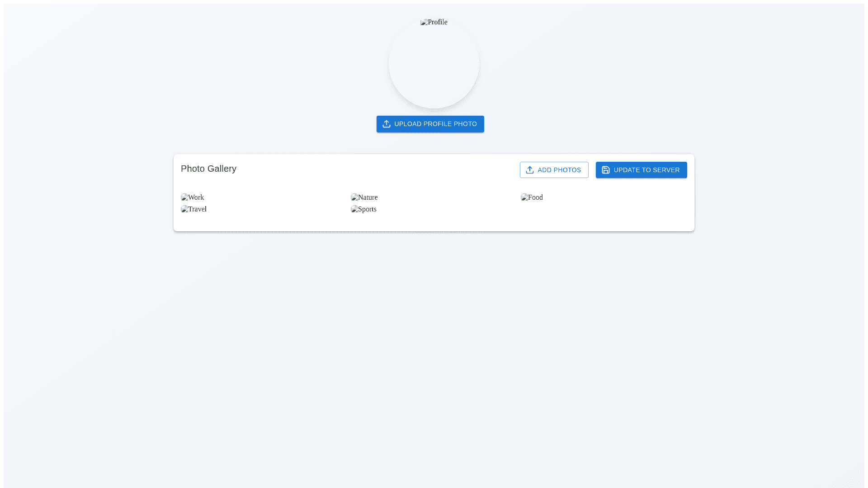Click the broken image icon beside Travel

(x=184, y=209)
